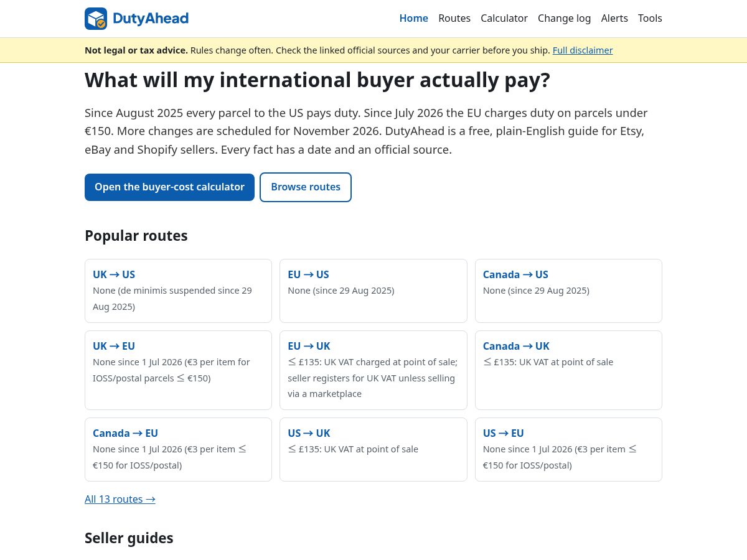
Task: Open the Alerts nav item
Action: pos(614,18)
